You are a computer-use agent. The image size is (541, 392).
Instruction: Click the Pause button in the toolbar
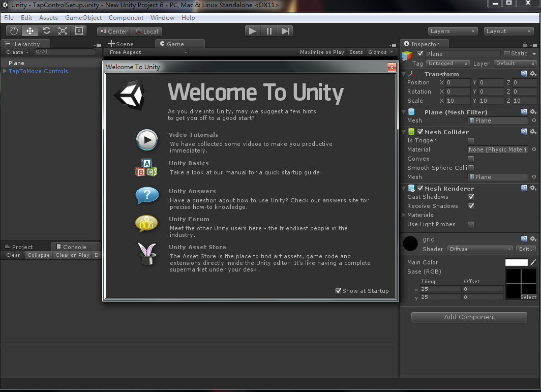click(268, 31)
